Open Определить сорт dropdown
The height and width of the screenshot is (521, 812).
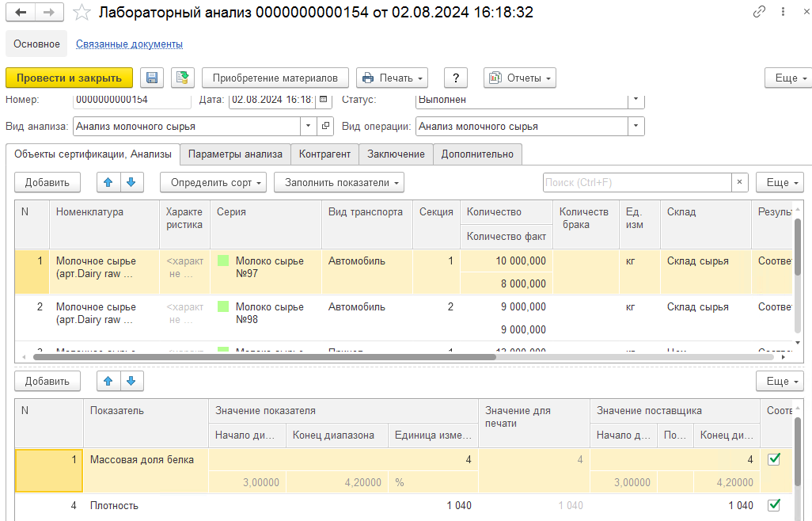coord(213,182)
